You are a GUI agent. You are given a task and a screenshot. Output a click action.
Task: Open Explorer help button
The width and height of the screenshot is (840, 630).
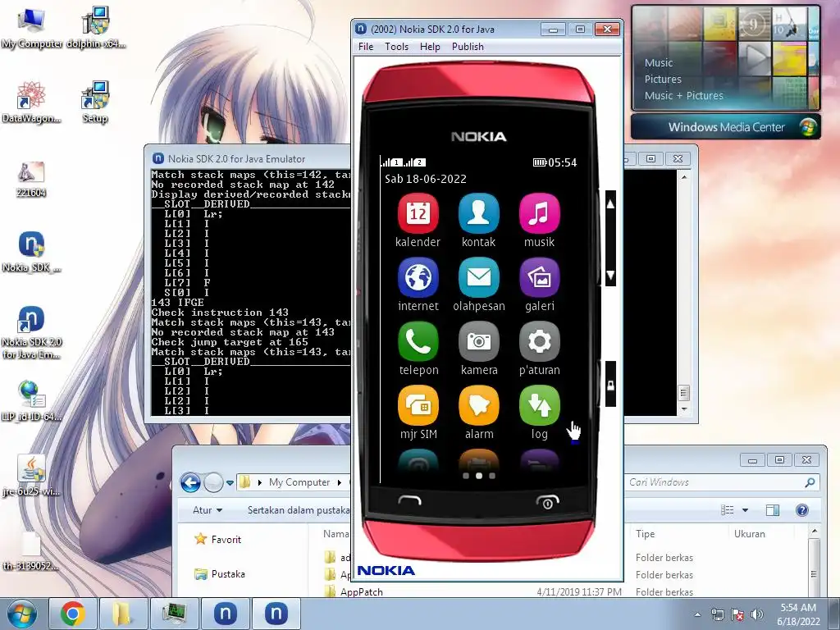coord(802,510)
